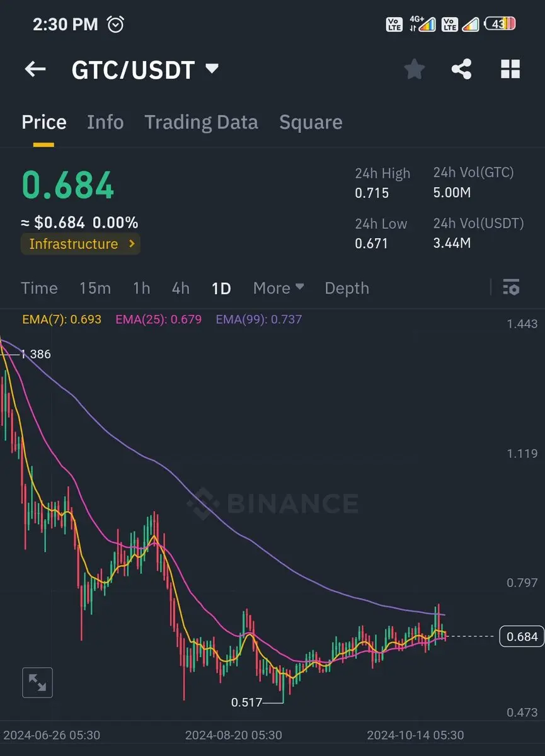This screenshot has height=756, width=545.
Task: Open chart settings icon beside Depth
Action: click(x=511, y=287)
